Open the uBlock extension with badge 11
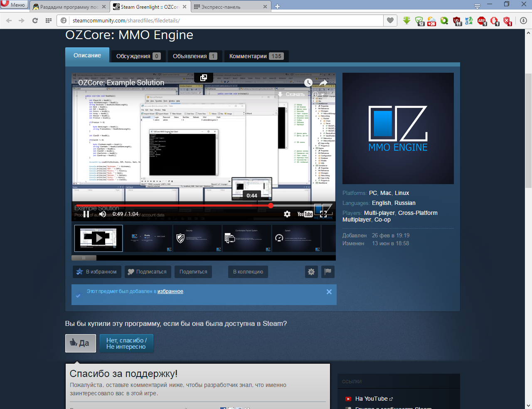The width and height of the screenshot is (532, 409). point(457,21)
